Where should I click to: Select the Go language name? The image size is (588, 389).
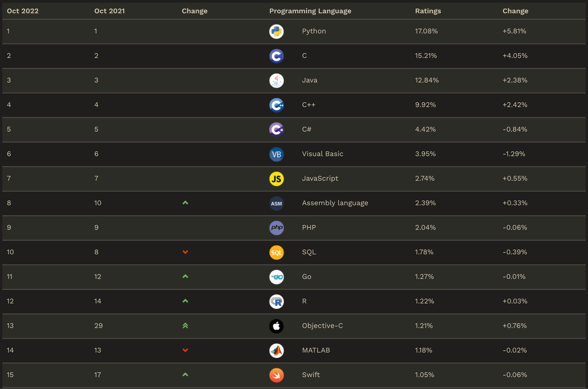click(x=306, y=276)
